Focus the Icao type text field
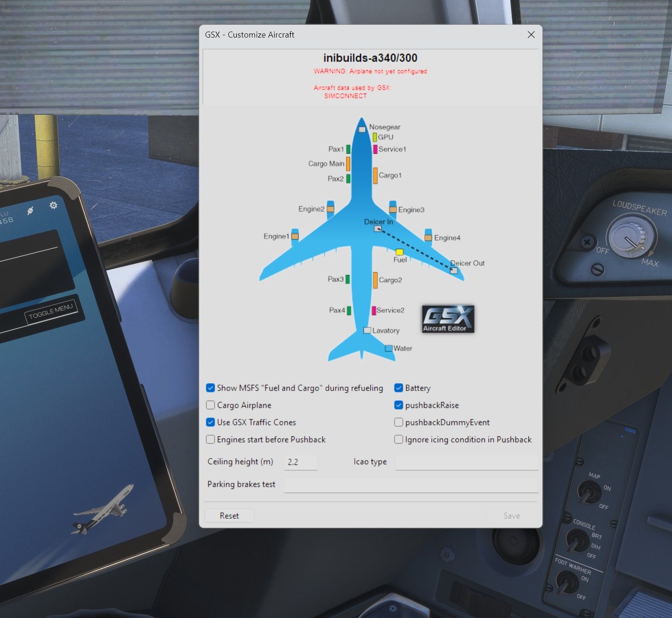Image resolution: width=672 pixels, height=618 pixels. click(x=466, y=462)
